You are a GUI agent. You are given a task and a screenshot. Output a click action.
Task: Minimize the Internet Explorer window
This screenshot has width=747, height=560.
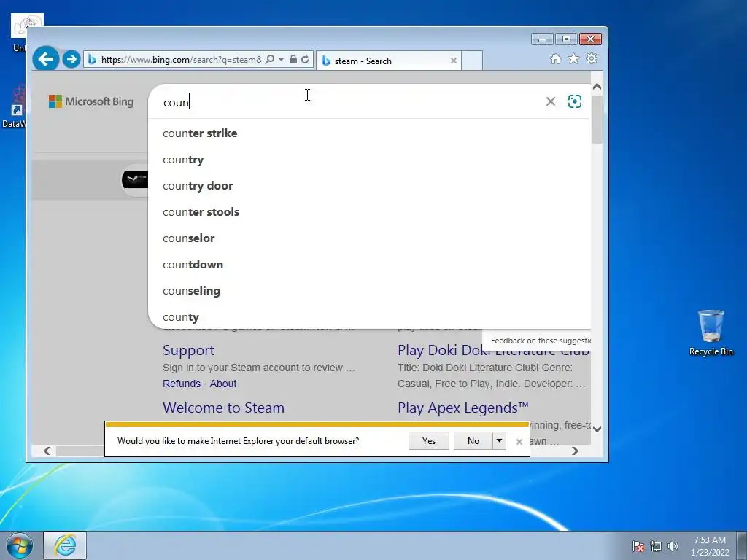[542, 39]
